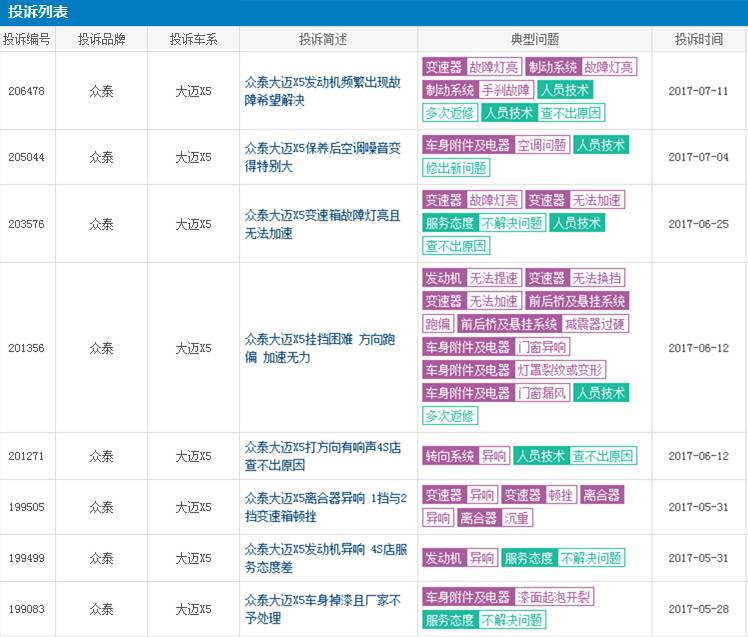Viewport: 748px width, 637px height.
Task: Open complaint 众泰大迈X5挂挡困难 方向跑偏 加速无力
Action: [x=320, y=348]
